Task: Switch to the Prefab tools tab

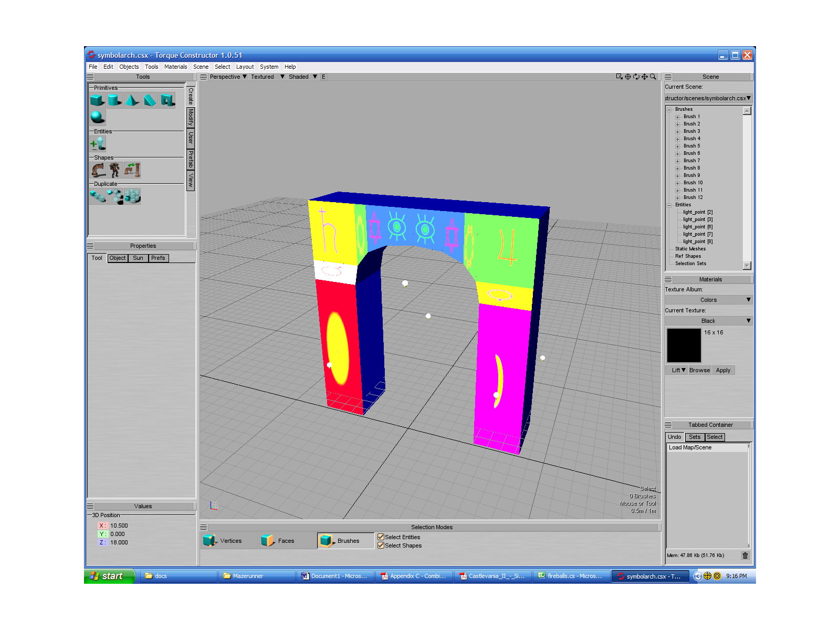Action: click(191, 160)
